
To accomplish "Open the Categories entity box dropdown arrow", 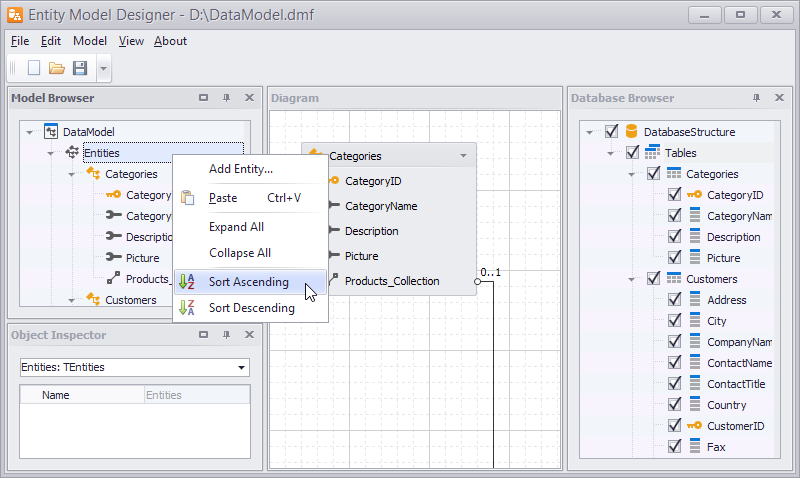I will coord(463,156).
